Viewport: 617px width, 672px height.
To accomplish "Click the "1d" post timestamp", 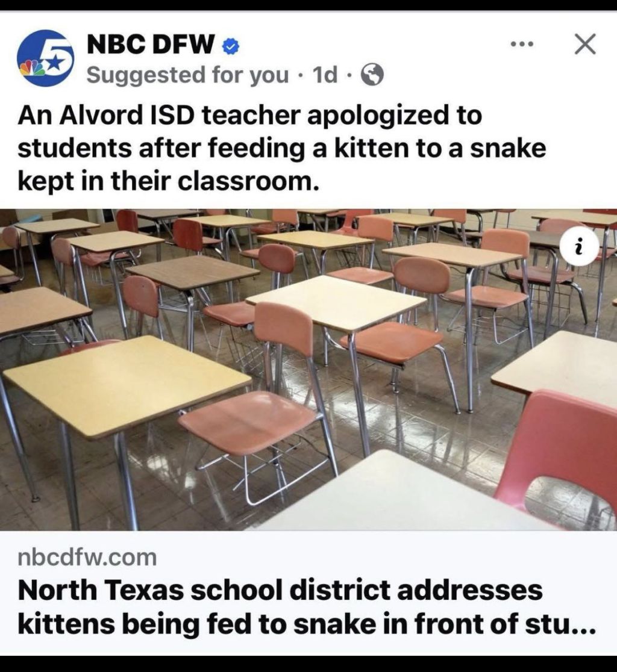I will 325,75.
